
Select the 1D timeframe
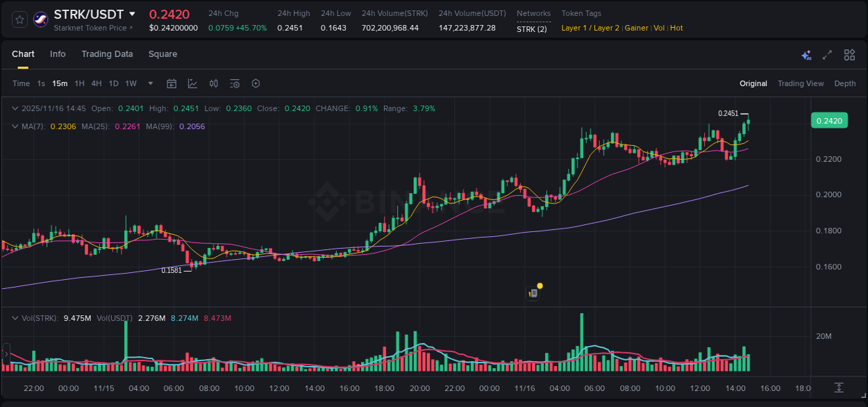coord(113,83)
